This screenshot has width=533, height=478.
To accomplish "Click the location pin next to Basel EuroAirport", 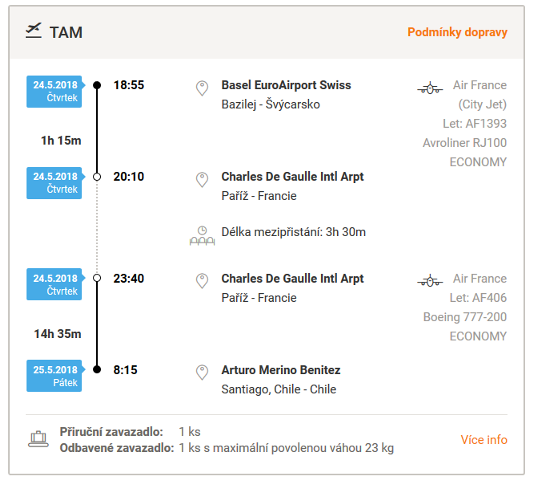I will coord(202,88).
